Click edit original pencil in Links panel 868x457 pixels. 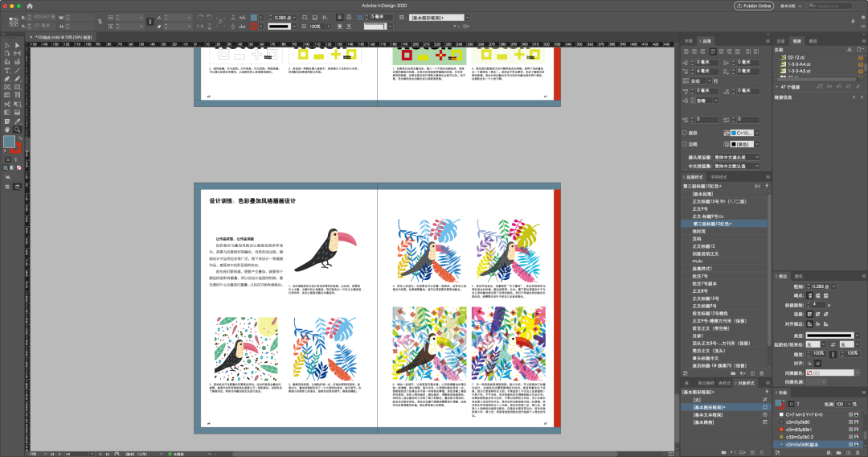pyautogui.click(x=858, y=87)
